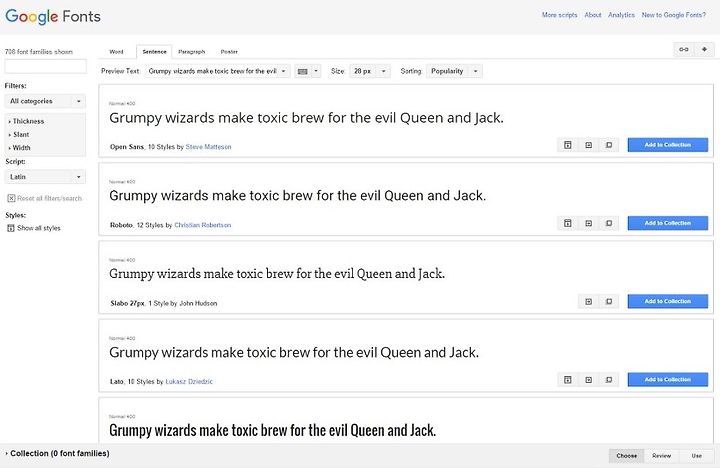
Task: Add Lato to Collection
Action: tap(668, 380)
